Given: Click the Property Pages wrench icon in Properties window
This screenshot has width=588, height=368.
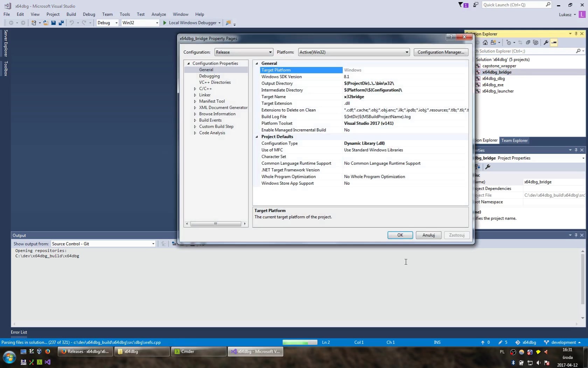Looking at the screenshot, I should coord(488,167).
